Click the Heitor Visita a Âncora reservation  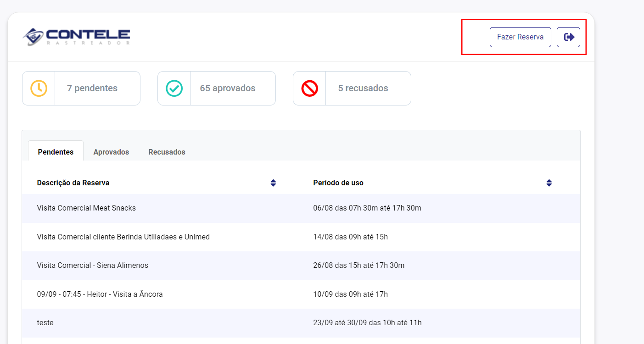tap(100, 294)
